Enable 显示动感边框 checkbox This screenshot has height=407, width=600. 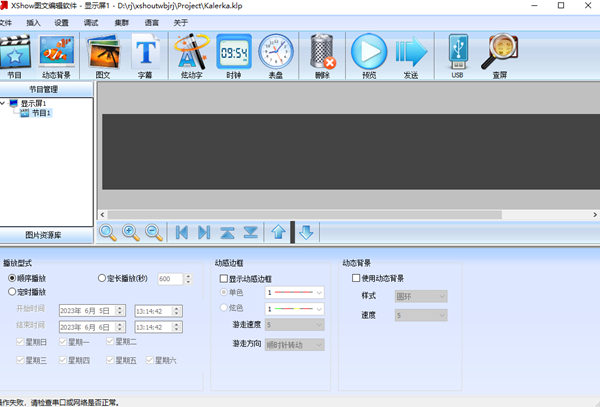click(x=223, y=278)
